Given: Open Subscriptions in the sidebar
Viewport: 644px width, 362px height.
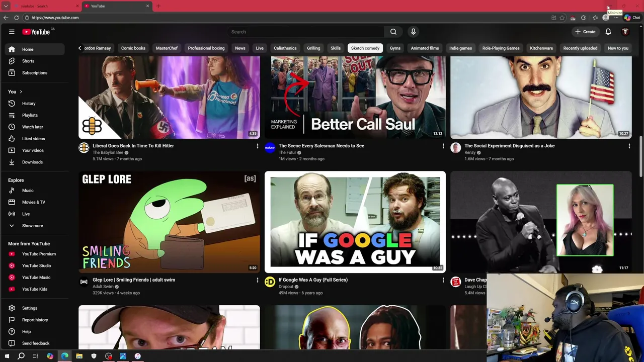Looking at the screenshot, I should [x=34, y=73].
